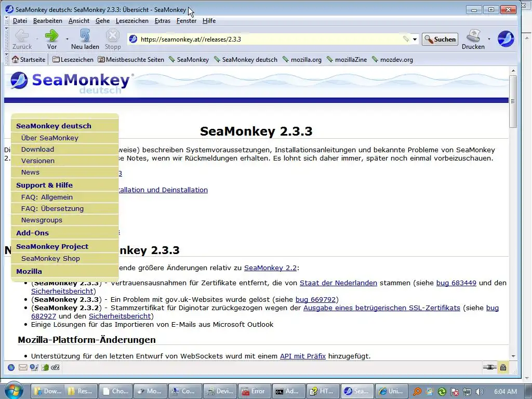Follow Ausgabe eines betrügerischen SSL-Zertifikats link
This screenshot has height=399, width=532.
[382, 308]
